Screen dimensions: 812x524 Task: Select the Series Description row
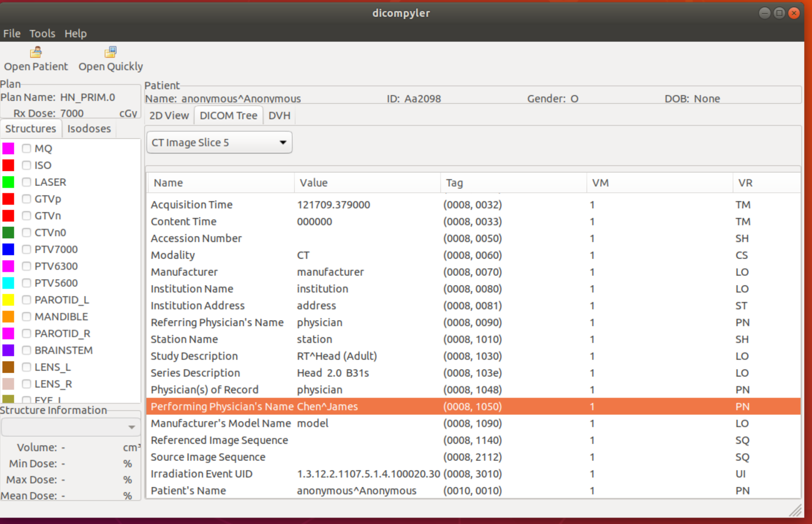[474, 373]
